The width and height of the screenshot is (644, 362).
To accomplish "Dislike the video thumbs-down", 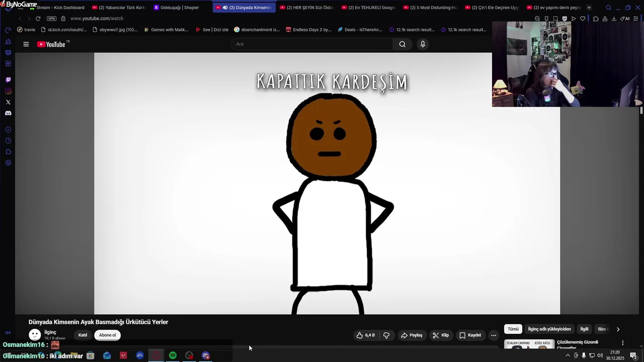I will (x=386, y=335).
